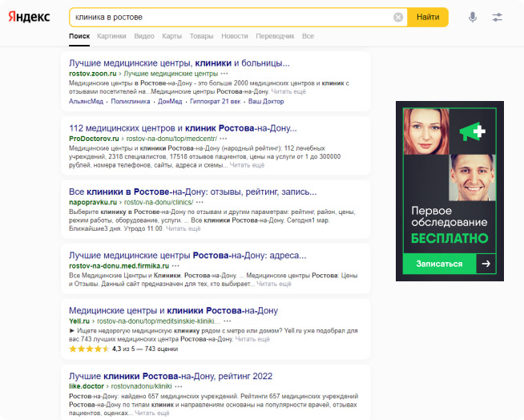Open the Переводчик tab
Viewport: 524px width, 420px height.
(x=275, y=36)
